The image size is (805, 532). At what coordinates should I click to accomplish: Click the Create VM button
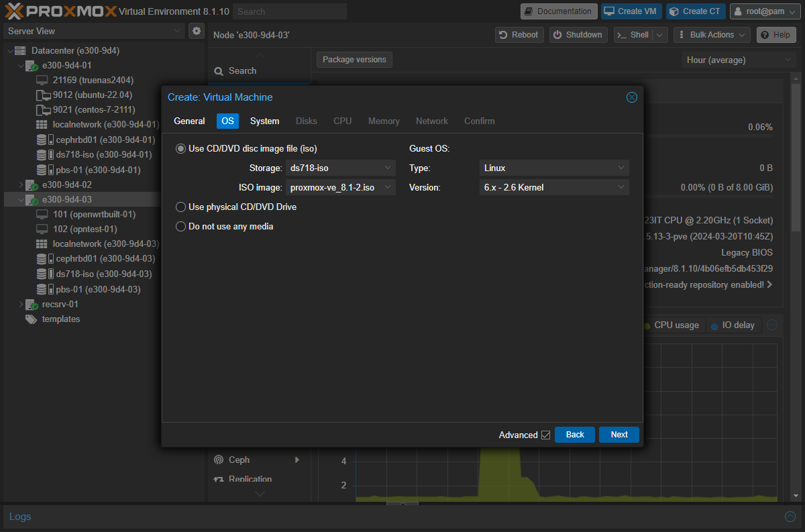[x=631, y=11]
